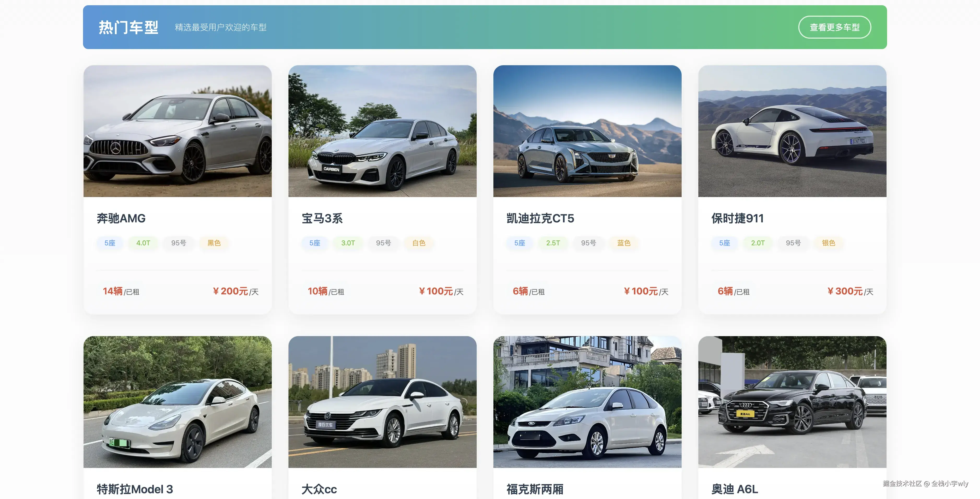Click the 奔驰AMG title text

pyautogui.click(x=121, y=218)
